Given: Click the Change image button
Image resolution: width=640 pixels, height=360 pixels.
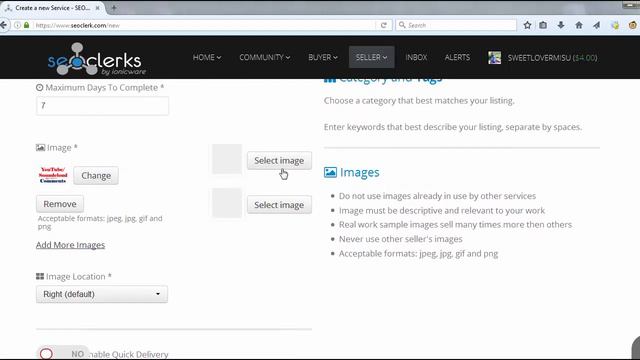Looking at the screenshot, I should [x=96, y=176].
